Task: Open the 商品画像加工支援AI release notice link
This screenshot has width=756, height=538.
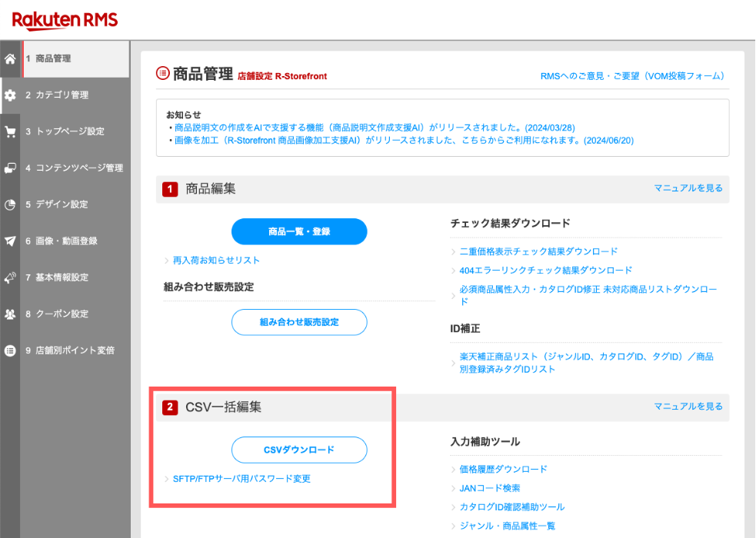Action: pos(404,141)
